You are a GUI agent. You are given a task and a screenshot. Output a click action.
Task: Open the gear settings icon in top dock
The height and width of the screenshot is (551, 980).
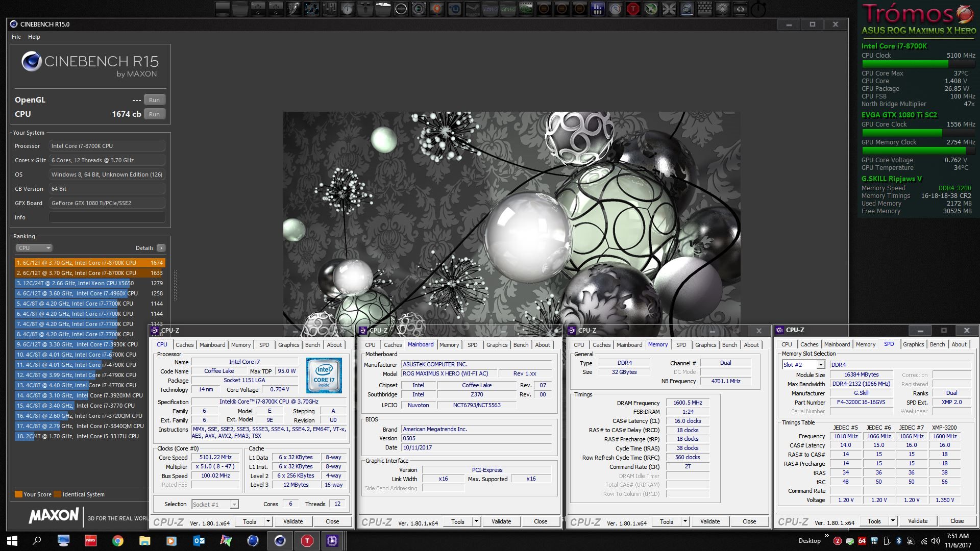pyautogui.click(x=722, y=9)
